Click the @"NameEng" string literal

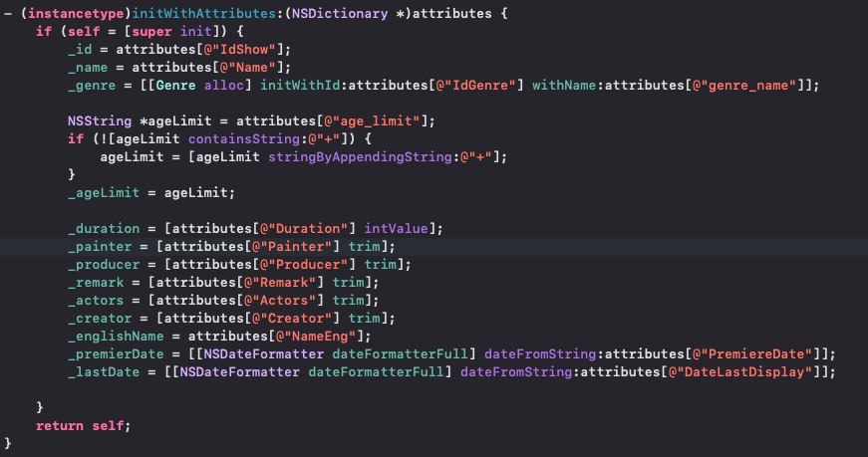coord(316,336)
